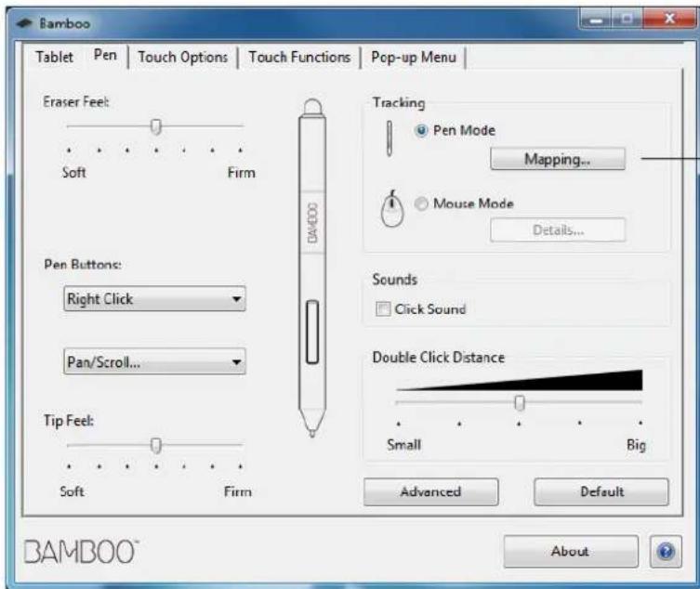
Task: Click the 'Tip Feel:' label
Action: [69, 420]
